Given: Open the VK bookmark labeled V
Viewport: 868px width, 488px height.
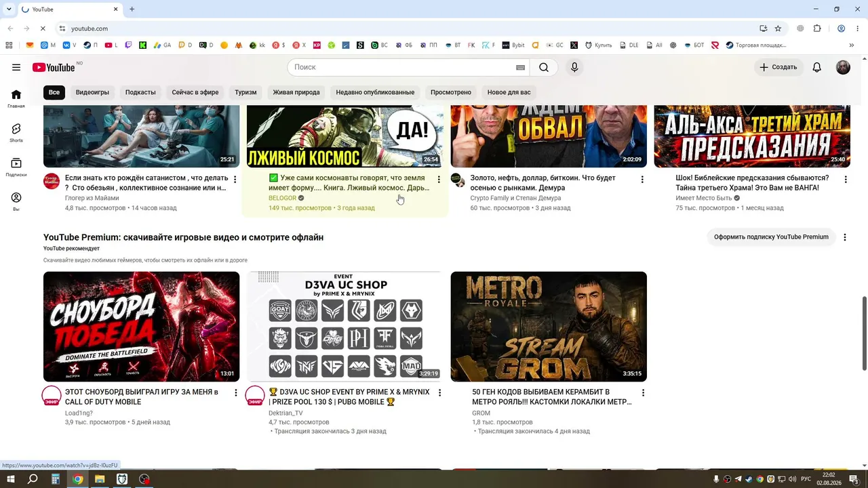Looking at the screenshot, I should tap(70, 45).
